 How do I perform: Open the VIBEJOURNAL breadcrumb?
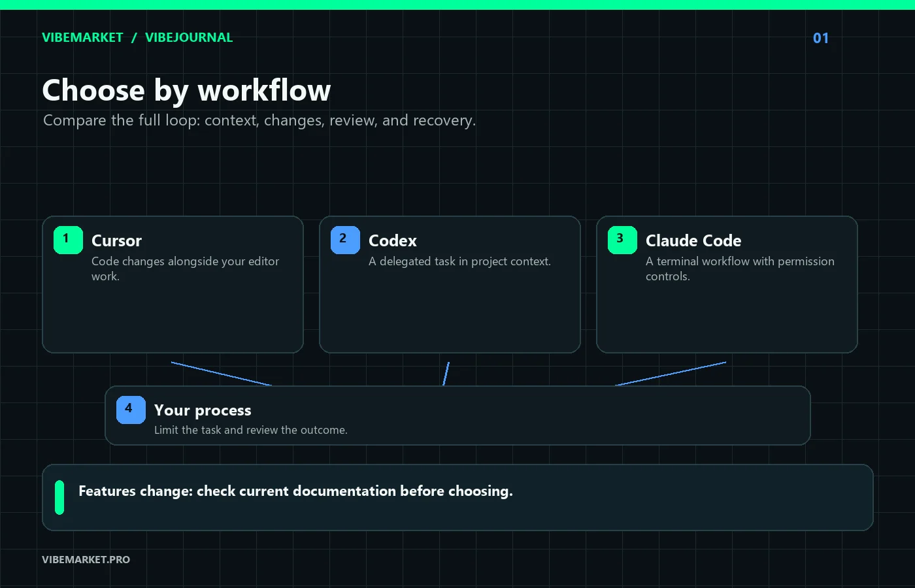[189, 37]
